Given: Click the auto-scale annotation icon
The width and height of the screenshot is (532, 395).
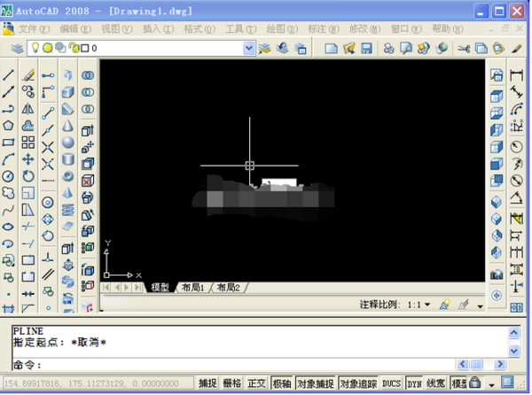Looking at the screenshot, I should [x=464, y=305].
